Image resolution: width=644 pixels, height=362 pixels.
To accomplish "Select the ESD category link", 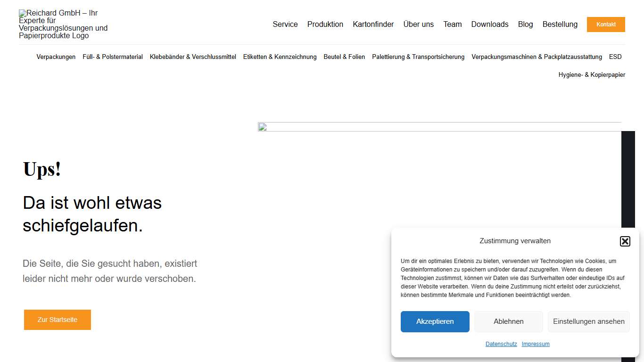I will [615, 57].
